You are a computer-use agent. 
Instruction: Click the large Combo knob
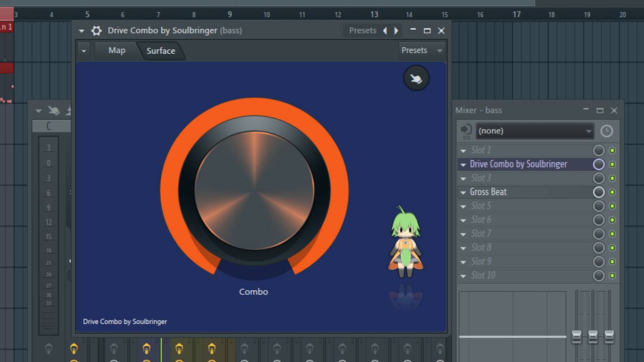254,190
